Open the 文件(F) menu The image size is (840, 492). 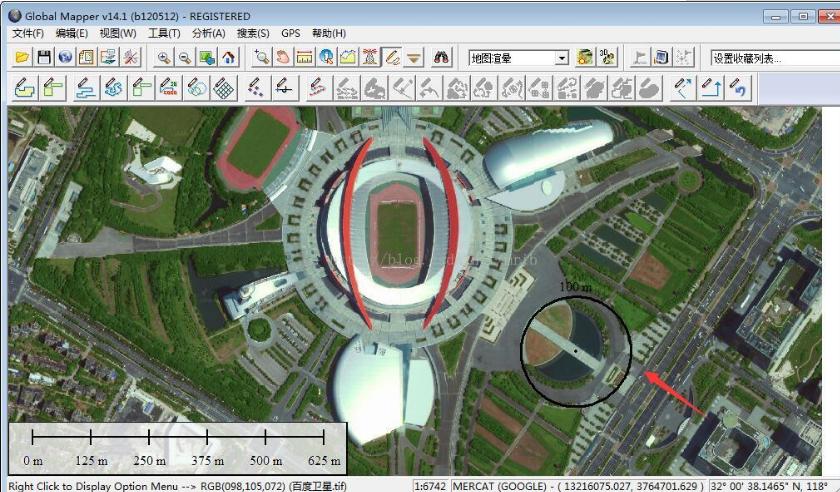point(28,33)
